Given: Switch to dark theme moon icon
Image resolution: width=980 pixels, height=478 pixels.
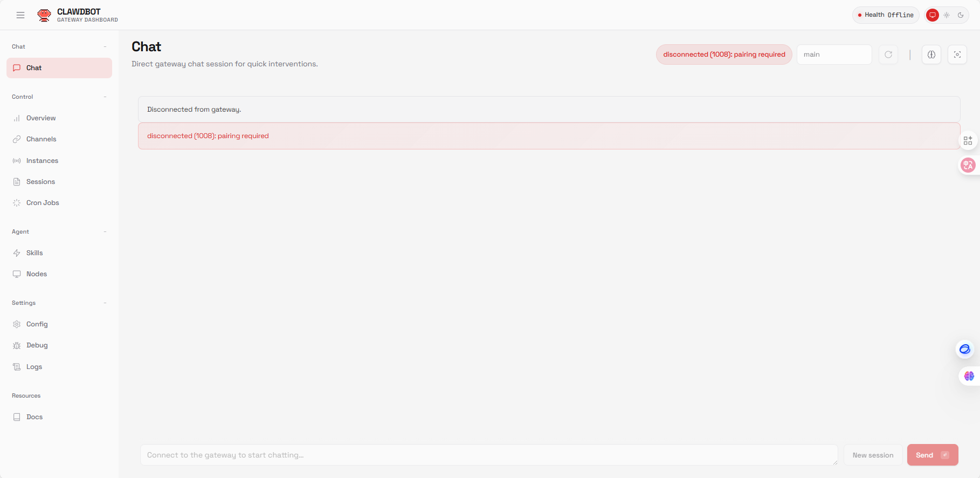Looking at the screenshot, I should coord(961,15).
